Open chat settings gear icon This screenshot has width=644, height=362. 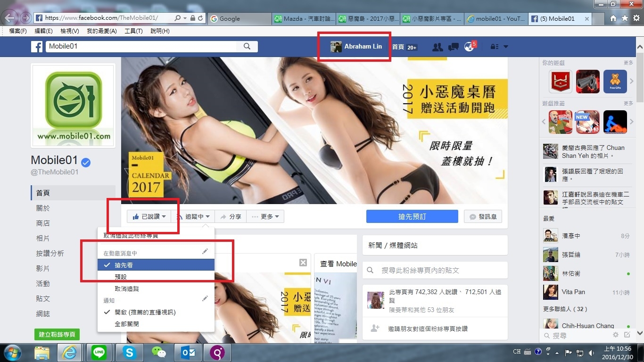pyautogui.click(x=615, y=335)
